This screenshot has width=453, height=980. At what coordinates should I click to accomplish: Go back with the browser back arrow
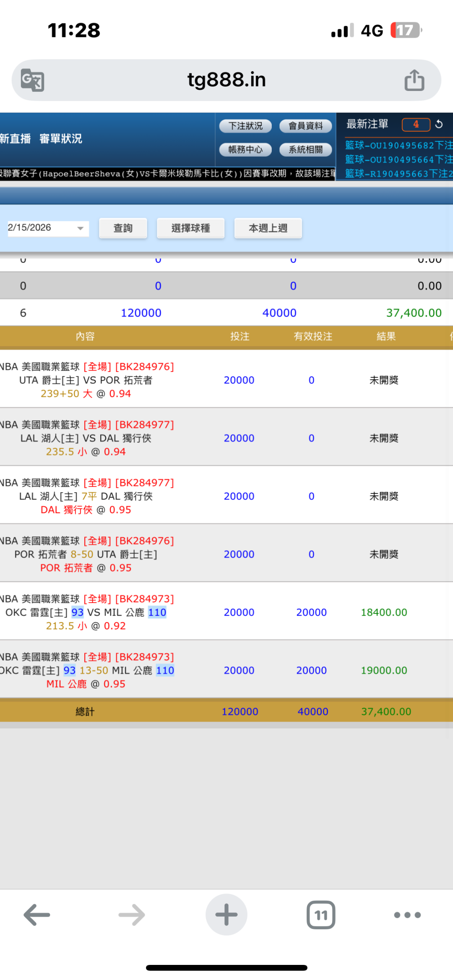pyautogui.click(x=37, y=915)
